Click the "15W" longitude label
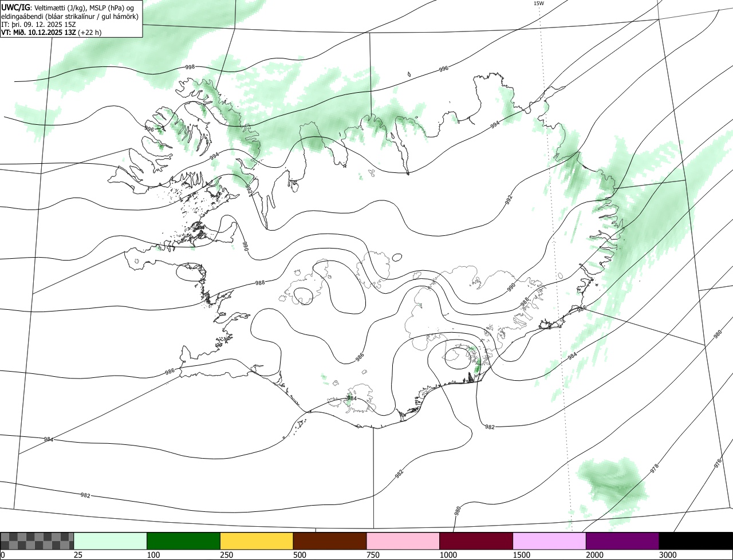This screenshot has width=733, height=560. [539, 3]
